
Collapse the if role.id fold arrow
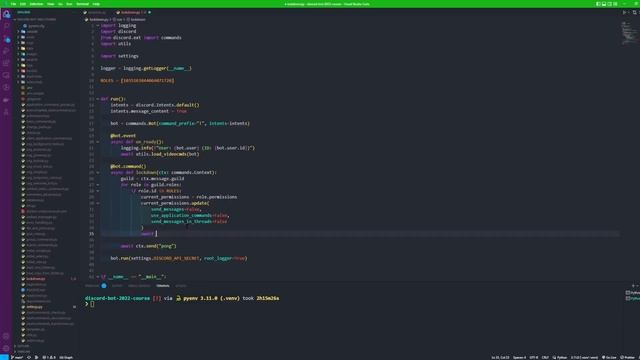point(98,191)
